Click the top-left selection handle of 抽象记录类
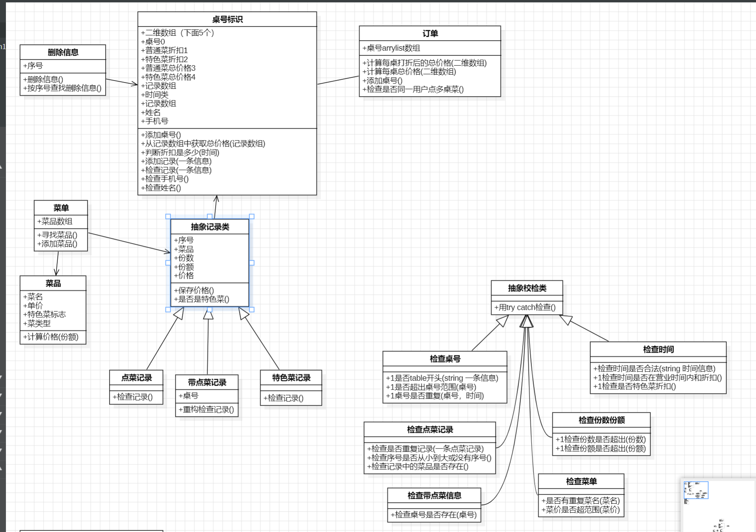This screenshot has height=532, width=756. click(x=168, y=216)
